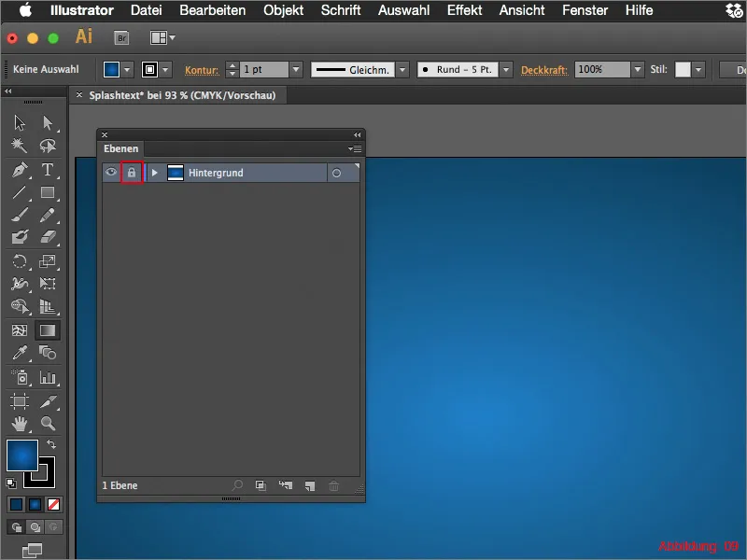Select the Ebenen panel tab
This screenshot has width=747, height=560.
[121, 148]
